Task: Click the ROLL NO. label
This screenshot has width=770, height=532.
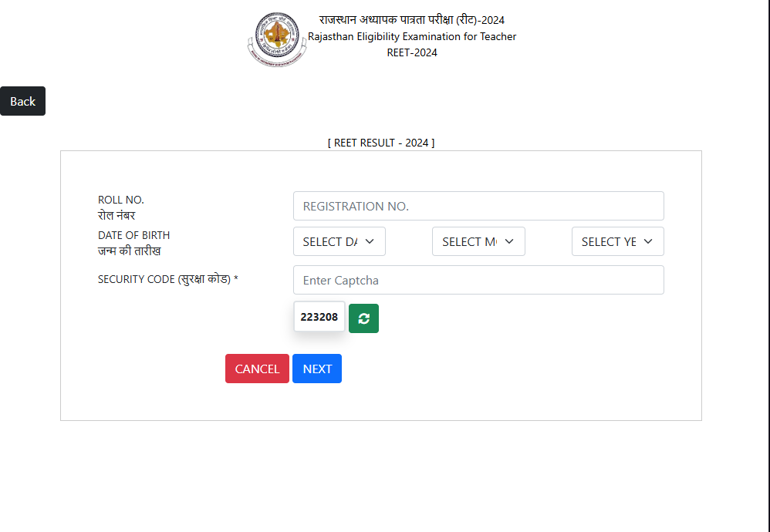Action: pyautogui.click(x=121, y=200)
